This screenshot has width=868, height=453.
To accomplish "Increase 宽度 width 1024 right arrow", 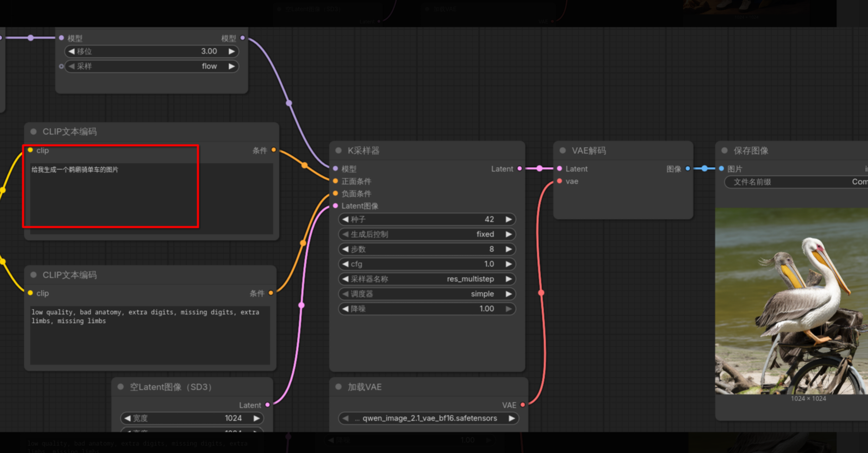I will tap(256, 418).
